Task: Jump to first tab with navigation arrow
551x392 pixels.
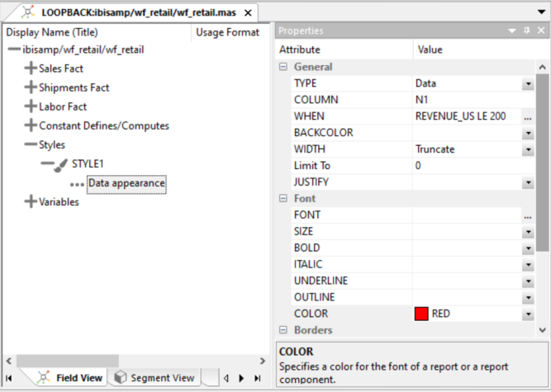Action: click(x=9, y=378)
